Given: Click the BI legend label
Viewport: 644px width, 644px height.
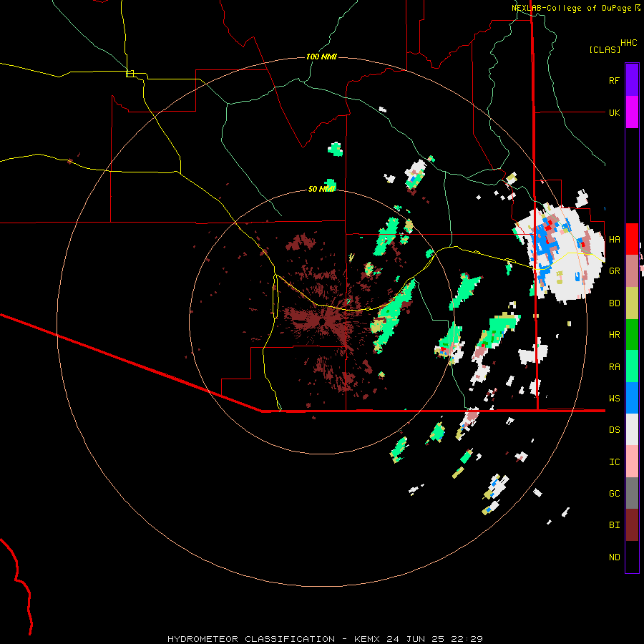Looking at the screenshot, I should (x=614, y=525).
